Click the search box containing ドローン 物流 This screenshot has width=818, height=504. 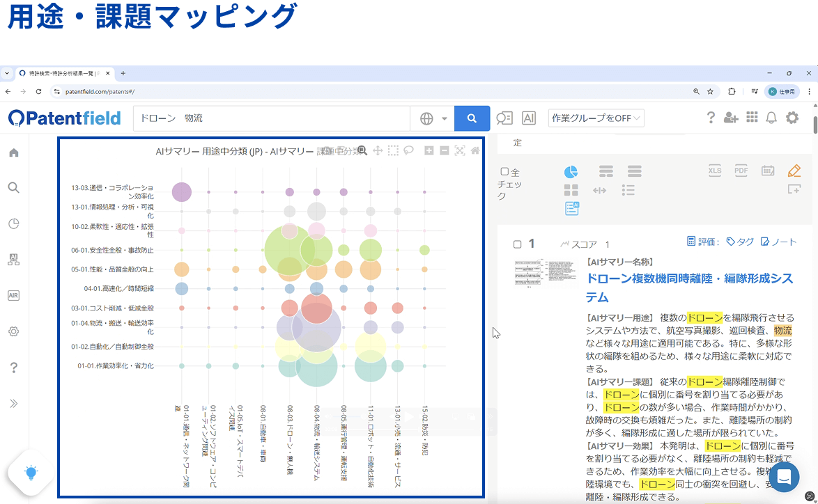click(272, 118)
